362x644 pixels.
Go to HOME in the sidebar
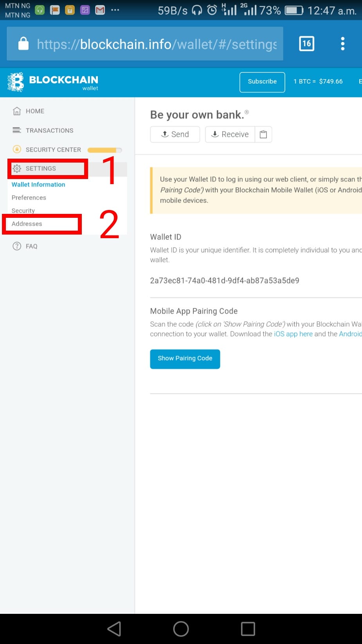35,111
